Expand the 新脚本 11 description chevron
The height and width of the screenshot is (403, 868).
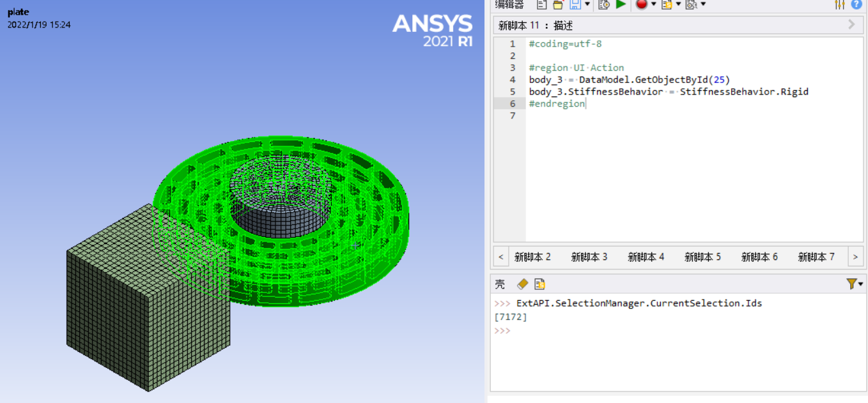tap(851, 25)
